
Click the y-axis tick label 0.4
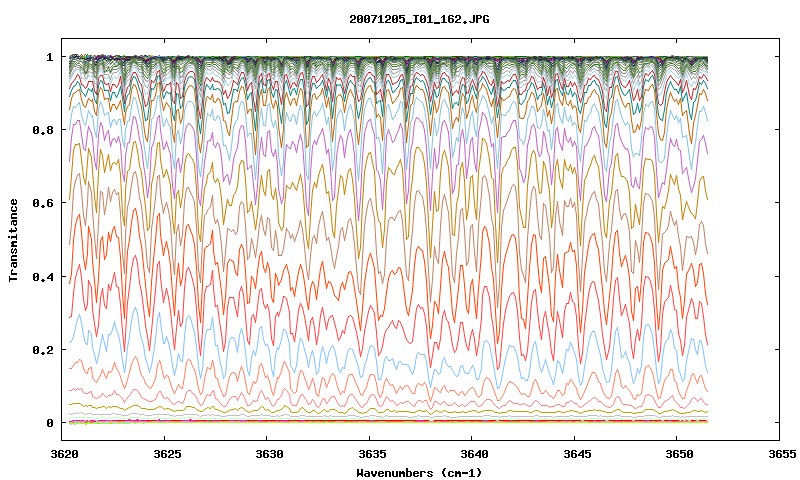pyautogui.click(x=43, y=276)
